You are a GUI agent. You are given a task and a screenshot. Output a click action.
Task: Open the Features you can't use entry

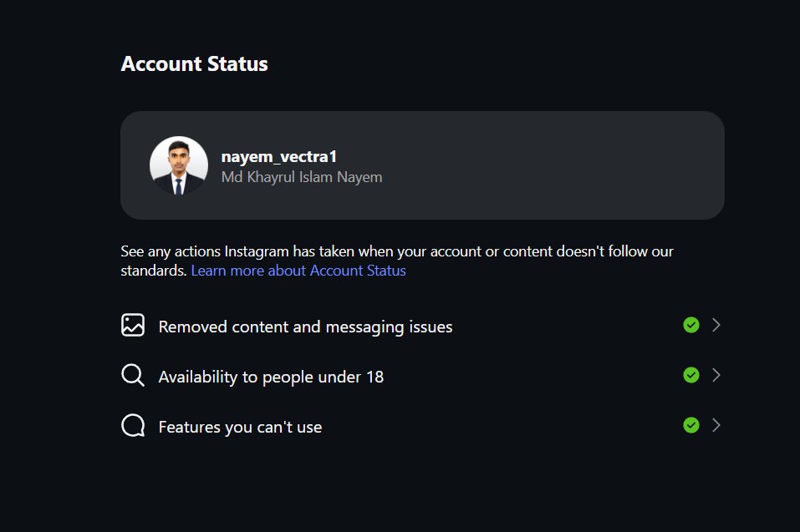(422, 425)
